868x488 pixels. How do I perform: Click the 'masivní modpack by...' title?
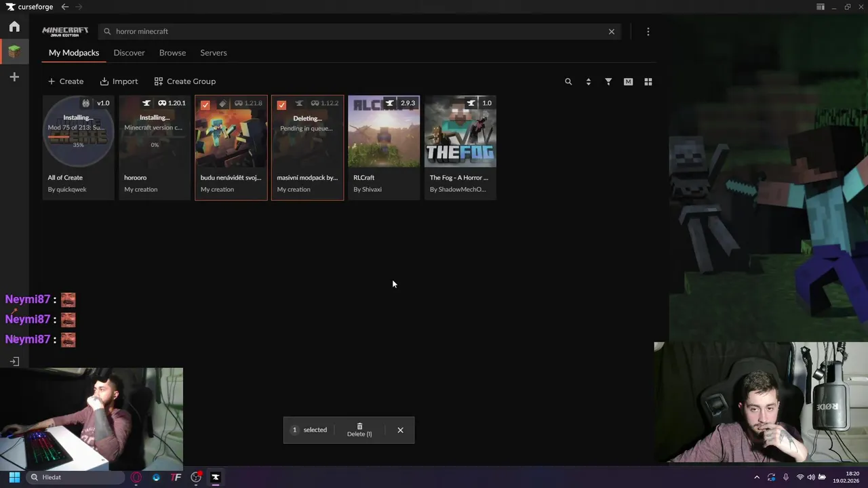[307, 178]
